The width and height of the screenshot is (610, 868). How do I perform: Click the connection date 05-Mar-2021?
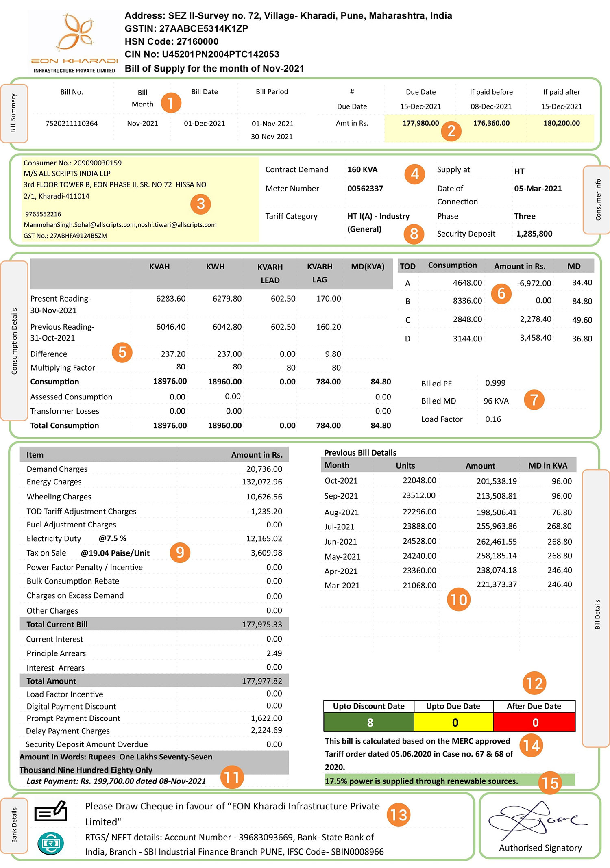click(x=538, y=188)
